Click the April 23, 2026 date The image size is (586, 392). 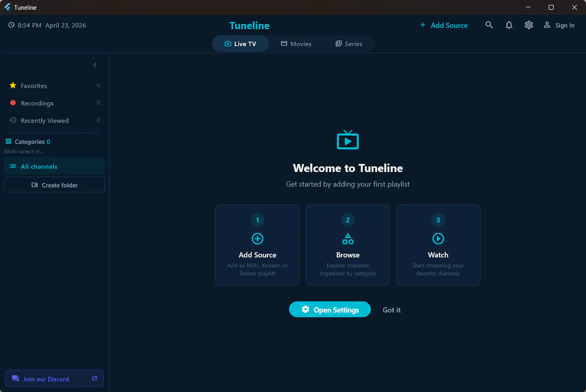click(x=66, y=25)
